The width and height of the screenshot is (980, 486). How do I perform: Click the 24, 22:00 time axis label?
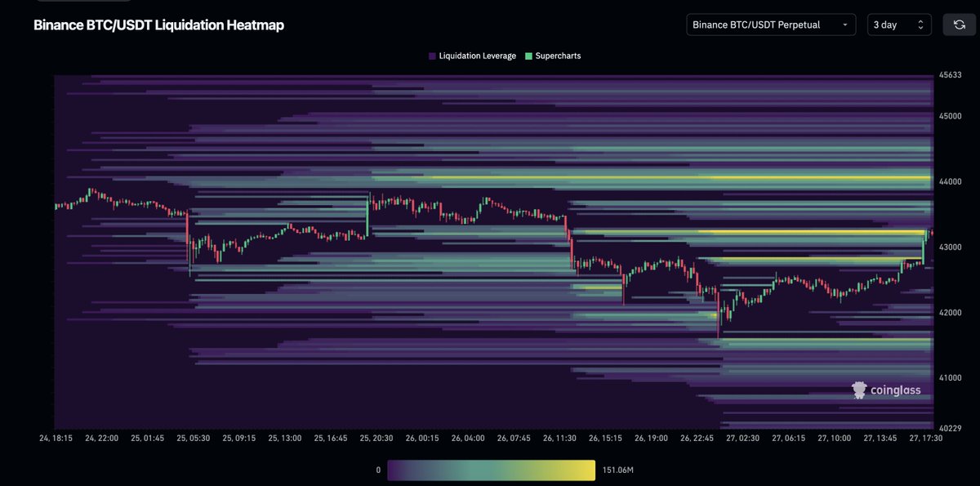101,438
